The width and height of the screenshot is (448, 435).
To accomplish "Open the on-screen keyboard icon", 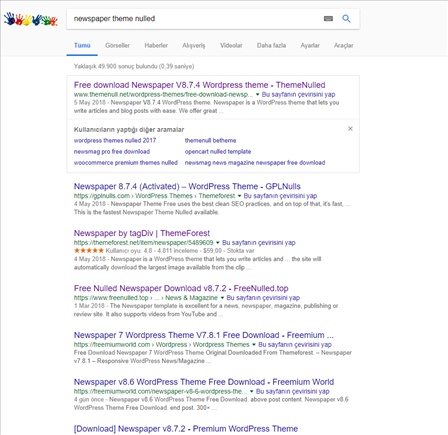I will coord(328,19).
